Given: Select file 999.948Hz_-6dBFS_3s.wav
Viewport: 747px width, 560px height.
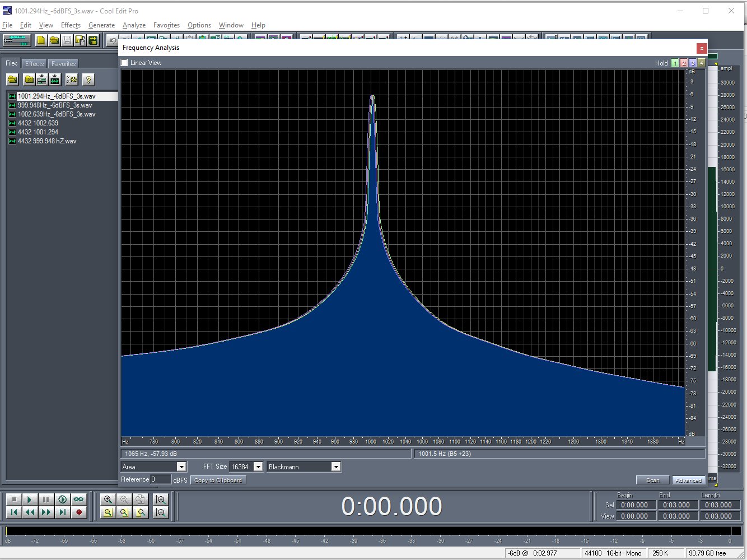Looking at the screenshot, I should (x=55, y=105).
